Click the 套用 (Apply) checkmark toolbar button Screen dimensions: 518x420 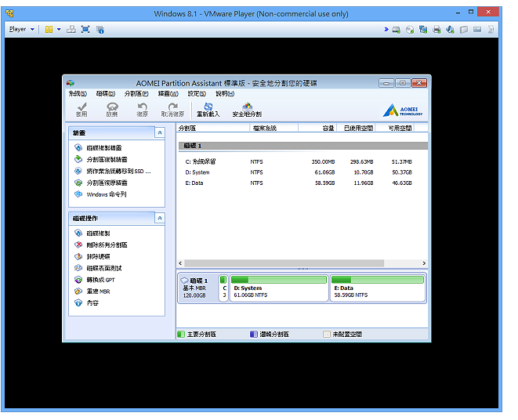click(82, 110)
